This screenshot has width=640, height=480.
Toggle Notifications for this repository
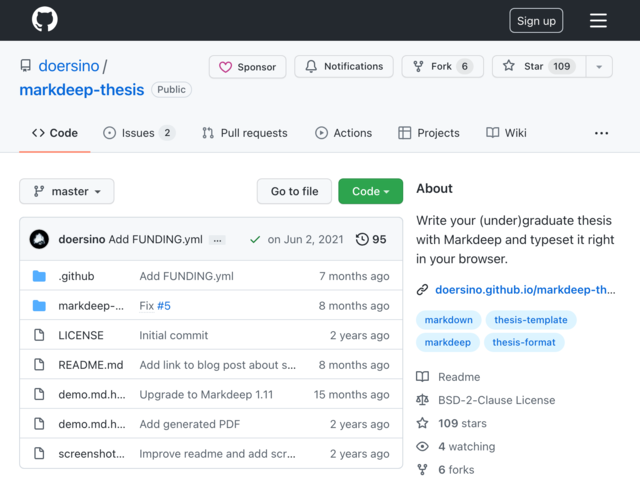tap(344, 67)
